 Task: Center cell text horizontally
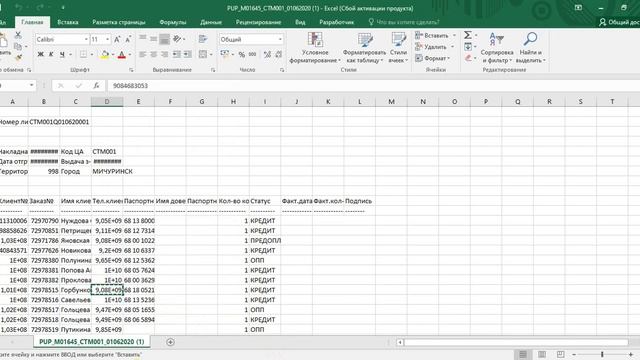pos(153,54)
